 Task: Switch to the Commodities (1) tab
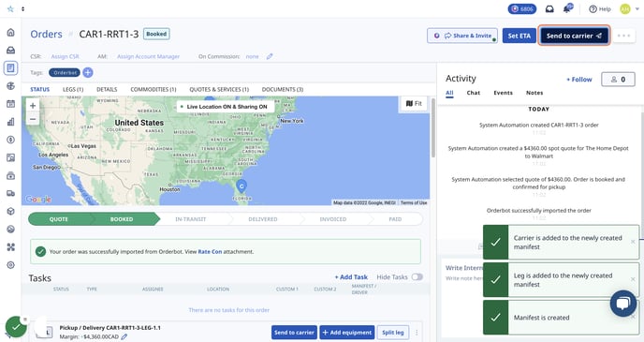(154, 89)
